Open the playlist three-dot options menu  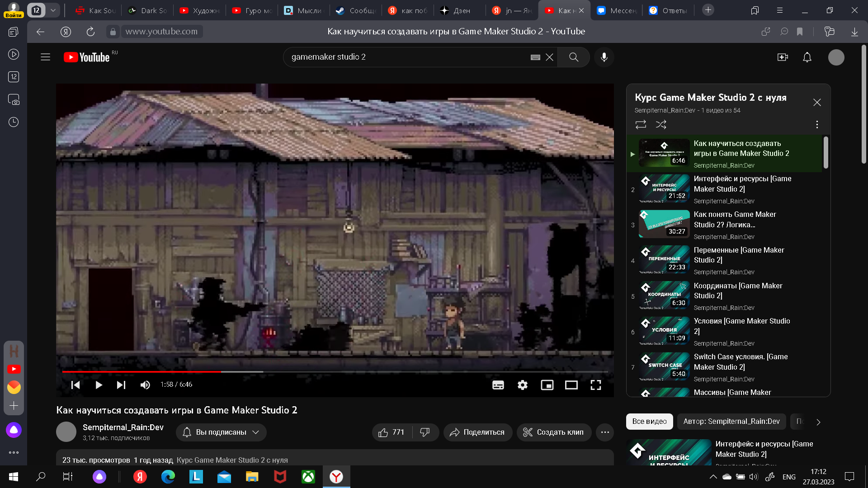[x=817, y=124]
